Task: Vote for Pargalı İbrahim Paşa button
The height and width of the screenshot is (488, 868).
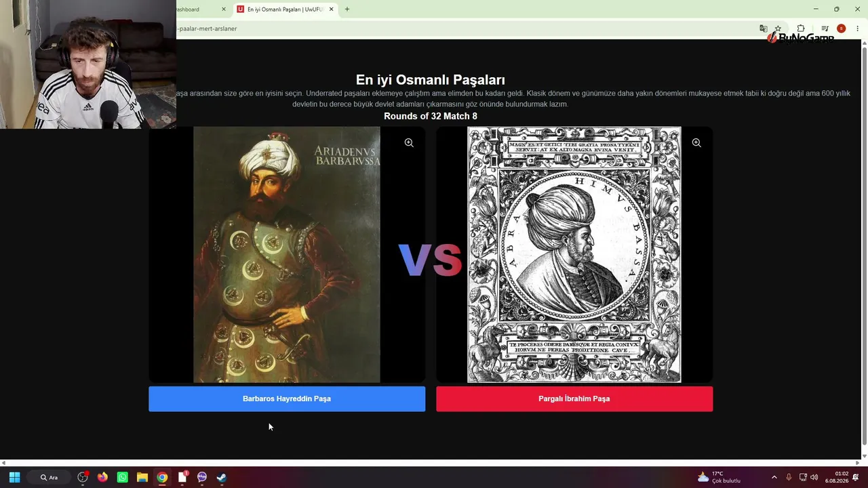Action: [x=574, y=399]
